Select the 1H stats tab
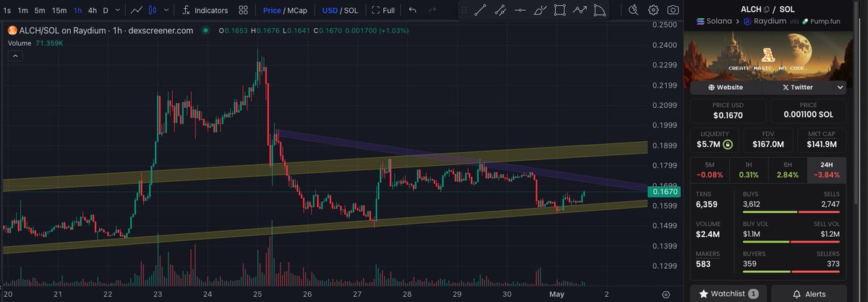 748,171
